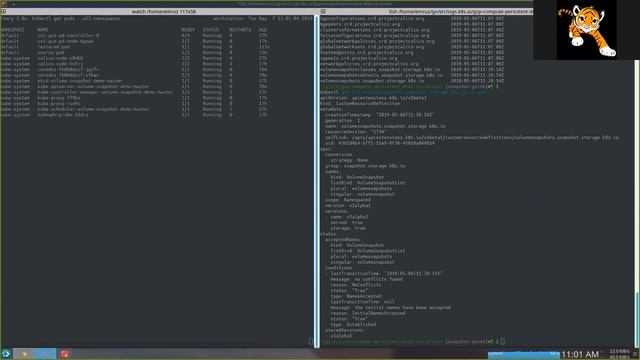Click the network speed monitor in tray

pos(619,354)
